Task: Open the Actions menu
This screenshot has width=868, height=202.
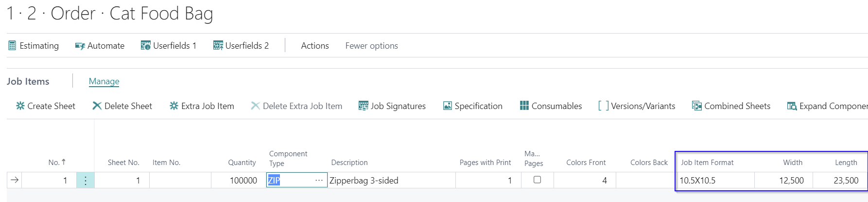Action: click(x=315, y=46)
